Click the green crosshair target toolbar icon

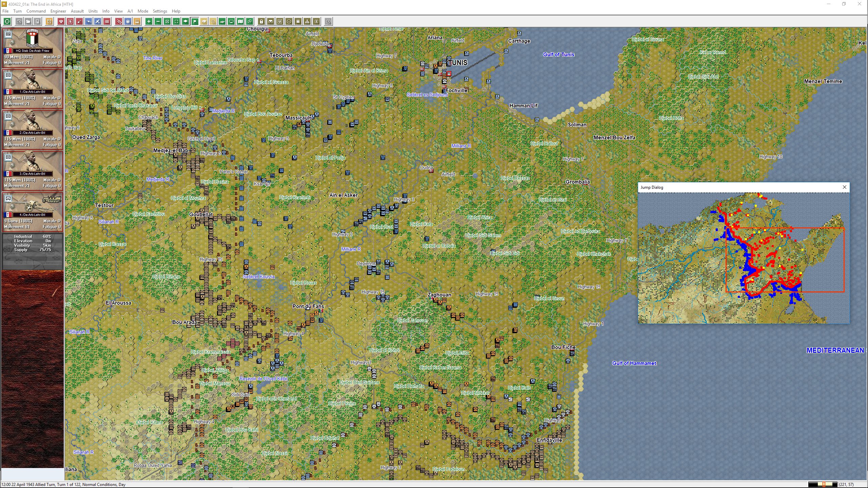[x=7, y=21]
